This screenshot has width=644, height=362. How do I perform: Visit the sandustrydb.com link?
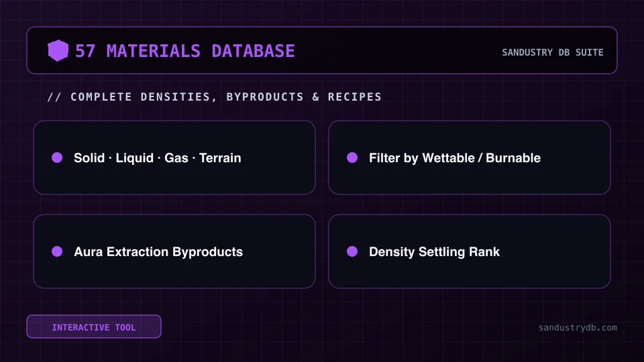click(578, 328)
